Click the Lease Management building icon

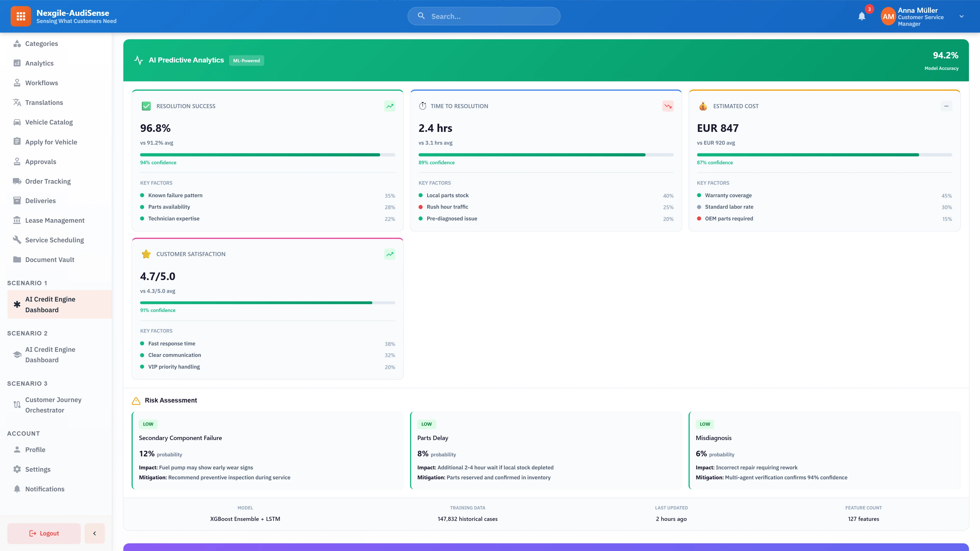(17, 220)
